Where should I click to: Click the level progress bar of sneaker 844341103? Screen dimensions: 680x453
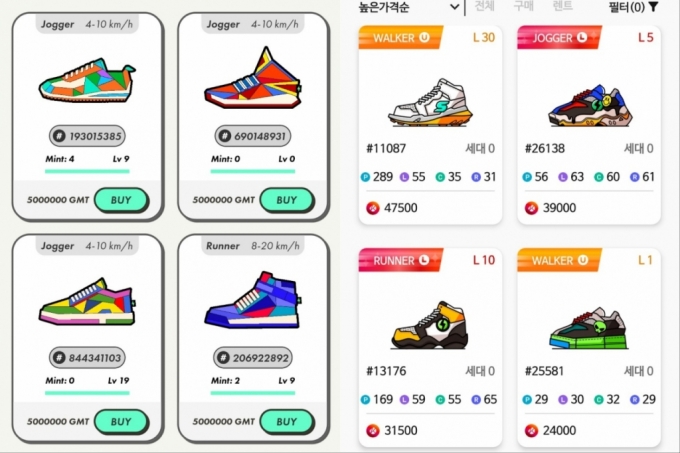coord(87,393)
